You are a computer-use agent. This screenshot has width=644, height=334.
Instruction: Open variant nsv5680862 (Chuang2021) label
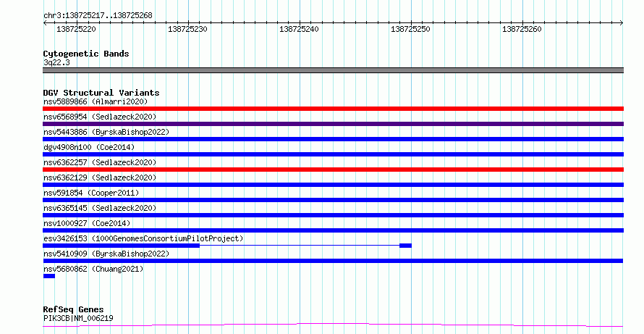(x=93, y=269)
